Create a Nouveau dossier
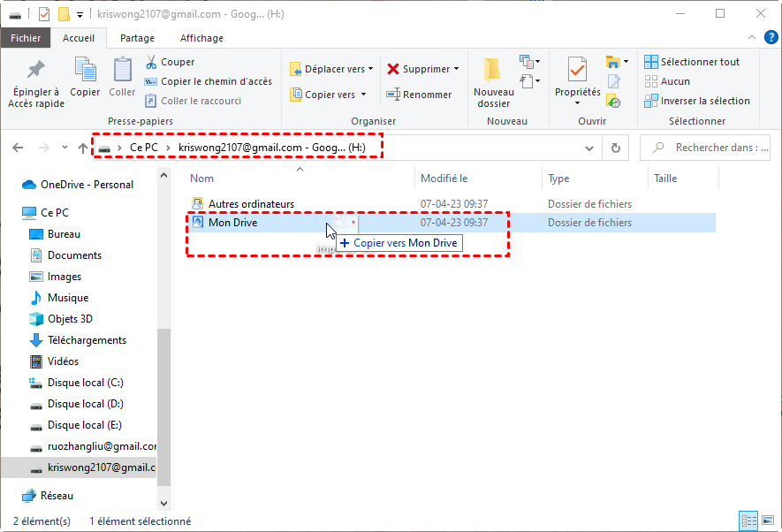This screenshot has height=532, width=782. click(493, 82)
